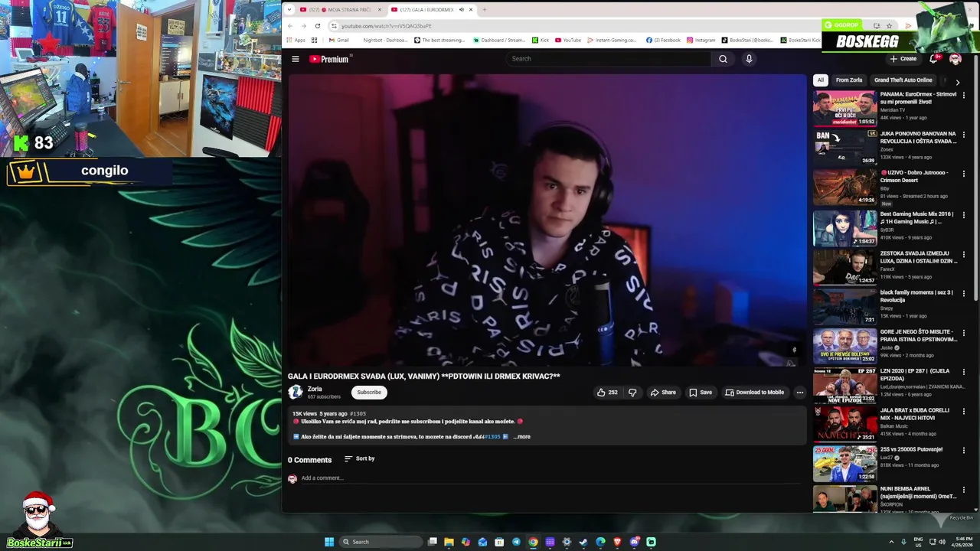Focus the YouTube search box
The image size is (980, 551).
pos(609,59)
